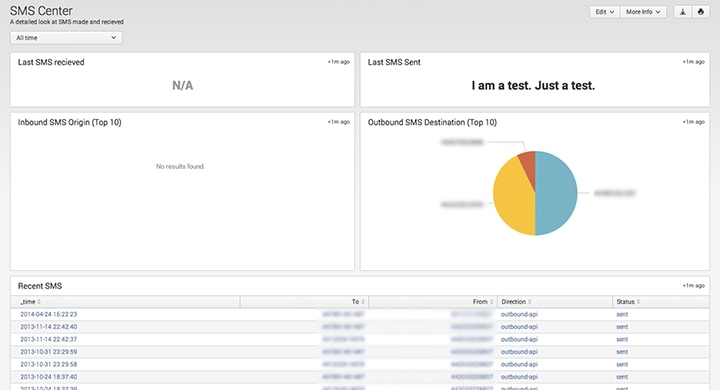Click the Last SMS Sent message text
The height and width of the screenshot is (390, 720).
533,85
